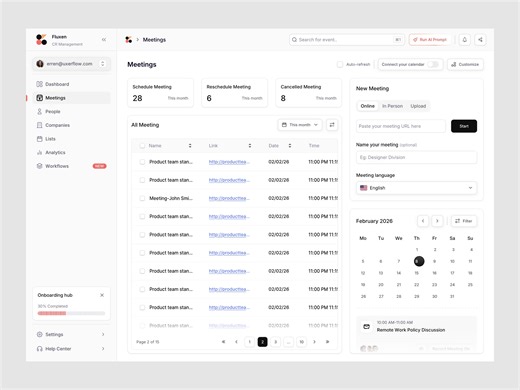Collapse the sidebar with the double chevron

click(x=104, y=40)
